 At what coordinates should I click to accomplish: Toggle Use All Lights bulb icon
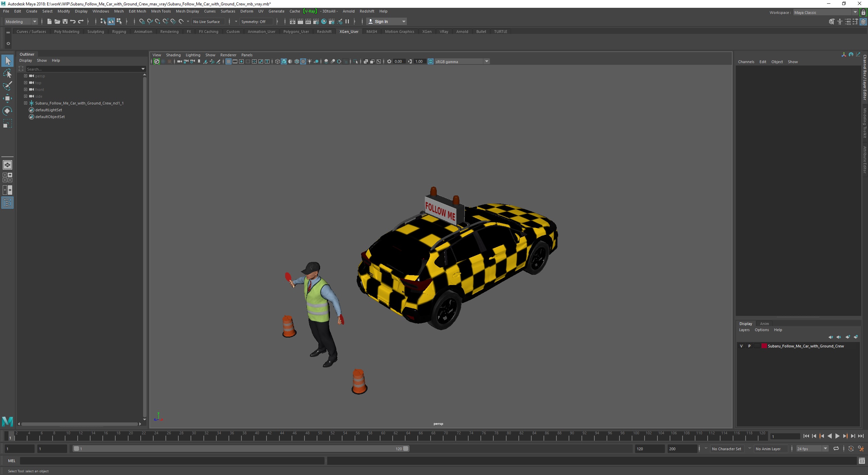pyautogui.click(x=310, y=61)
